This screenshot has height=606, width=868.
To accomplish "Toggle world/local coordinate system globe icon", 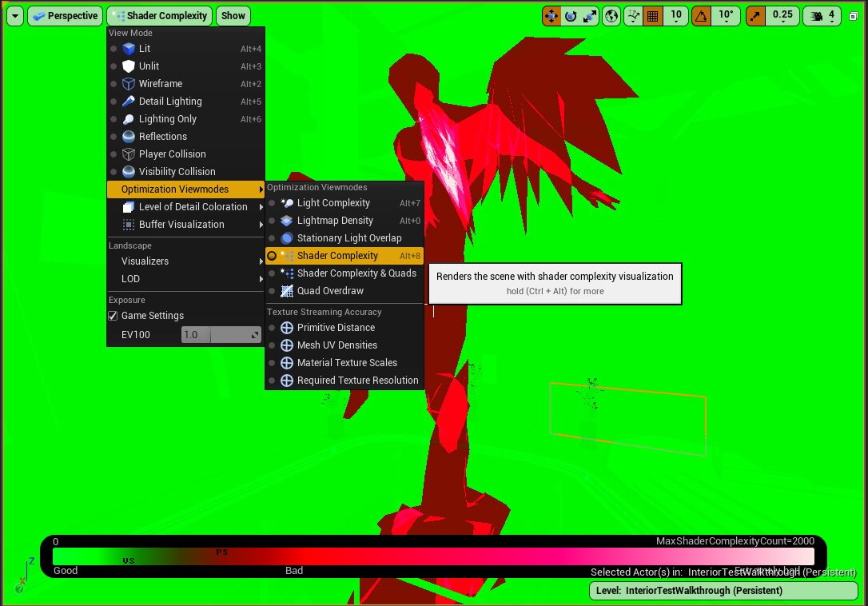I will pyautogui.click(x=612, y=16).
